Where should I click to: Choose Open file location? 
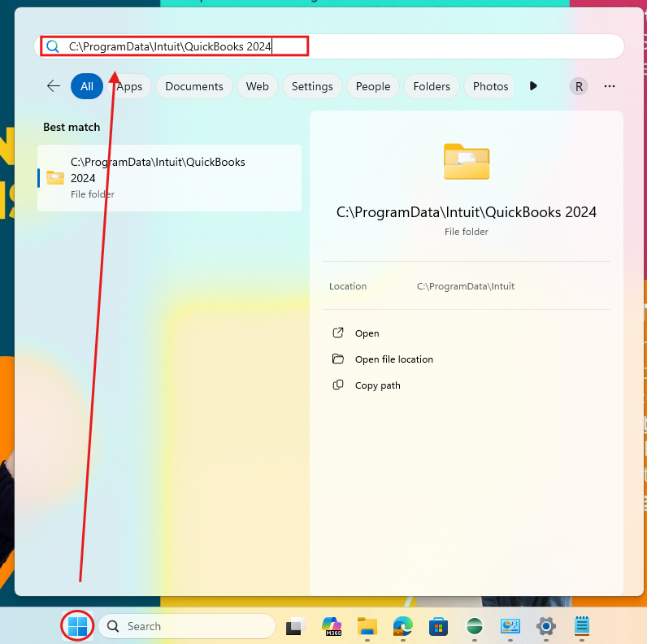393,359
